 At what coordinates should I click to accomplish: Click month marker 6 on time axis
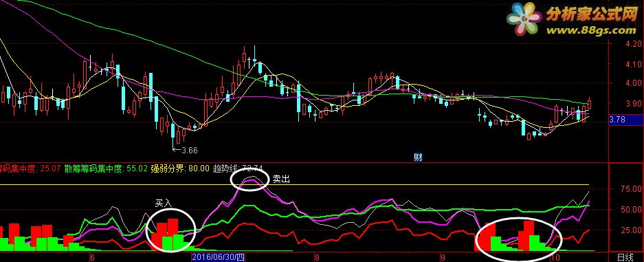coord(92,258)
